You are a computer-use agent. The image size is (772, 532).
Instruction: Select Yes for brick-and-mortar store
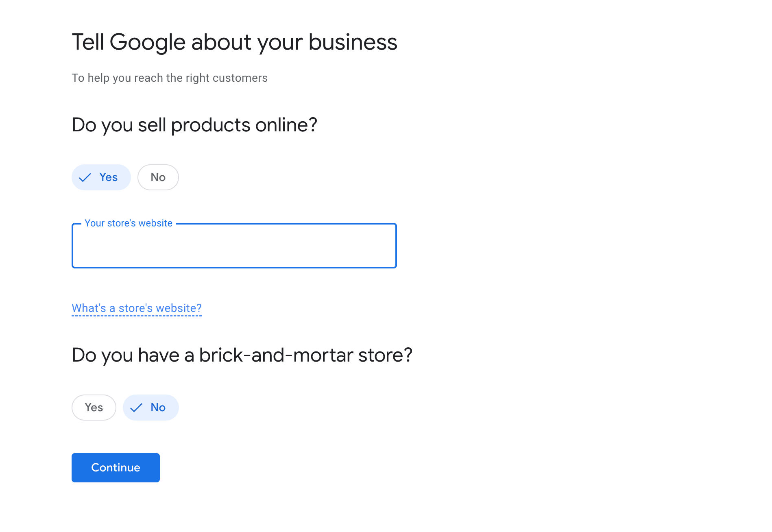pos(94,408)
